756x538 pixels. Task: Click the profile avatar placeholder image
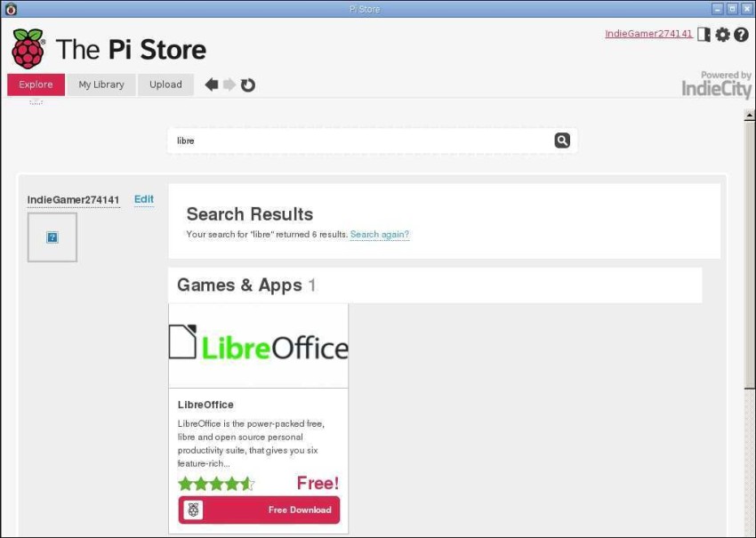point(52,237)
